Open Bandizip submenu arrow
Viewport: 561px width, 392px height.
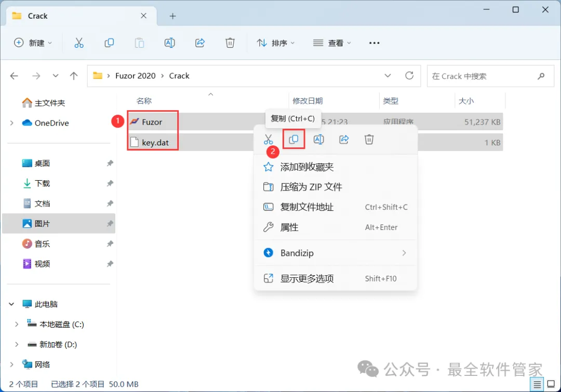(x=404, y=253)
